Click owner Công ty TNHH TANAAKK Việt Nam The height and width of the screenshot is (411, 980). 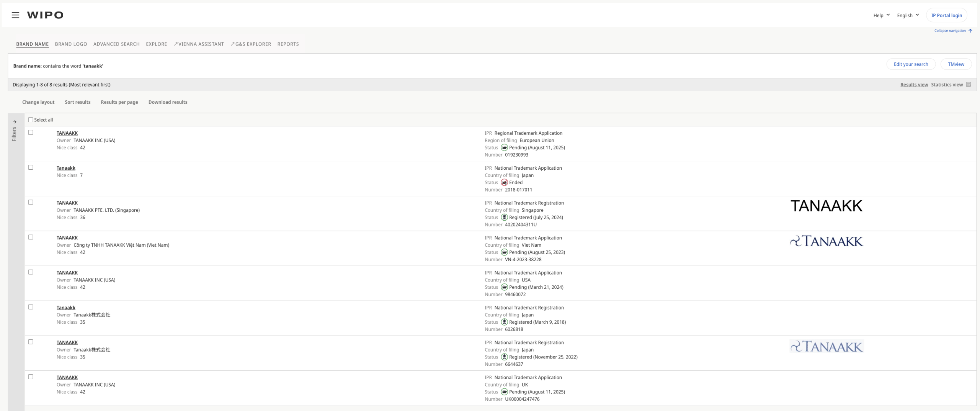(121, 245)
